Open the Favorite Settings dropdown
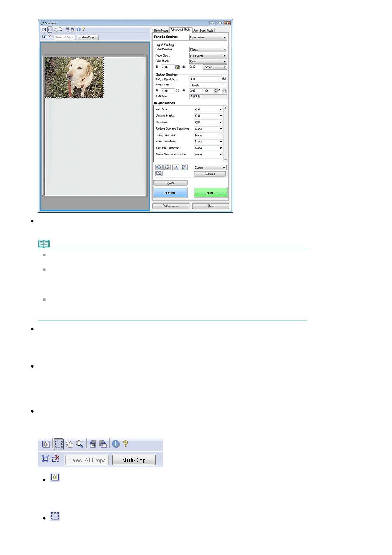Screen dimensions: 392x555 point(208,37)
